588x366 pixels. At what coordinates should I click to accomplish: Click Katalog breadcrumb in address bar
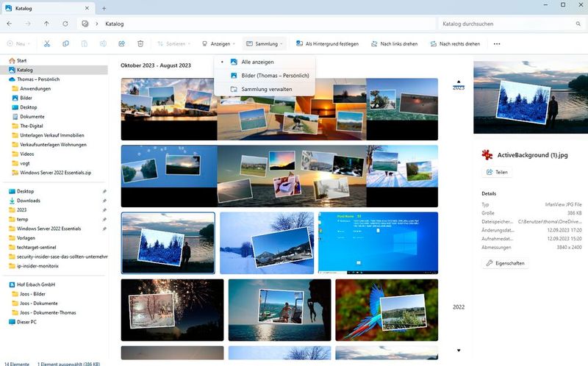[x=115, y=24]
